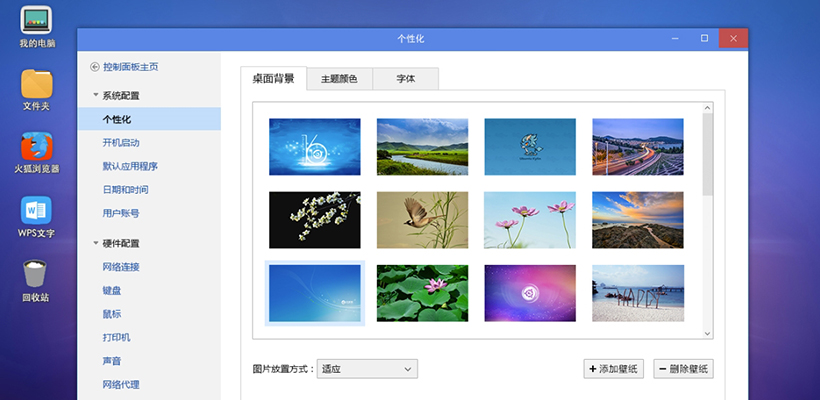The image size is (820, 400).
Task: Click the wallpaper list scrollbar thumb
Action: 708,155
